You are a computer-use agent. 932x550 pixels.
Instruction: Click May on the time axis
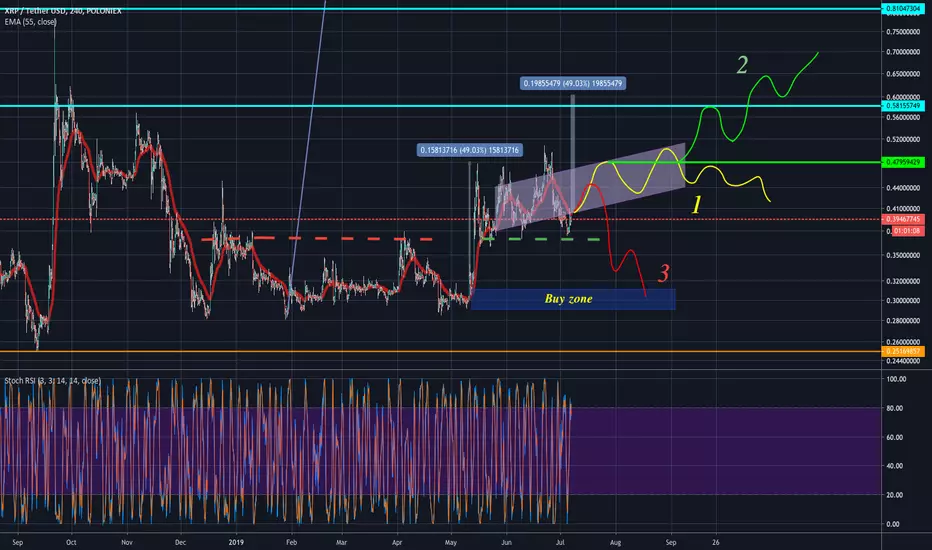tap(451, 542)
